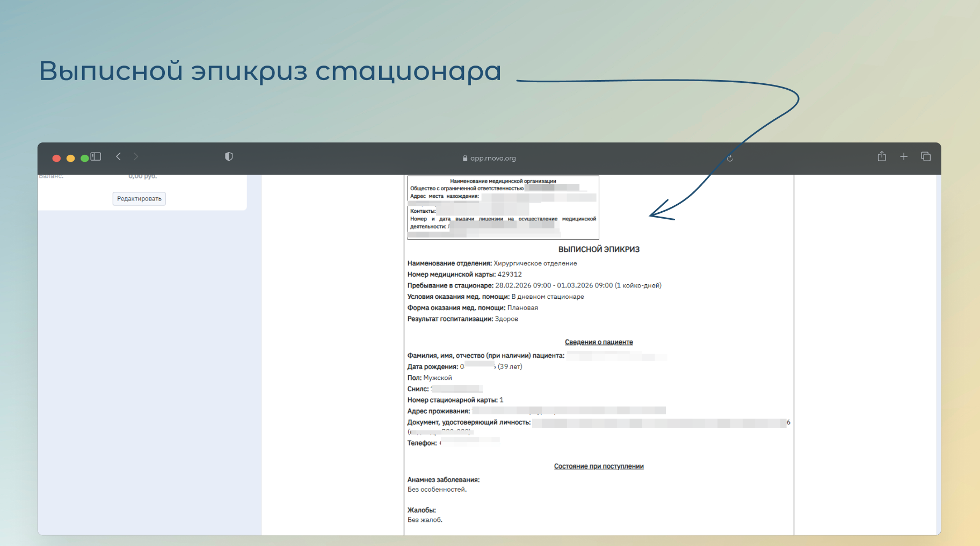Open the Share menu icon
Viewport: 980px width, 546px height.
coord(882,156)
